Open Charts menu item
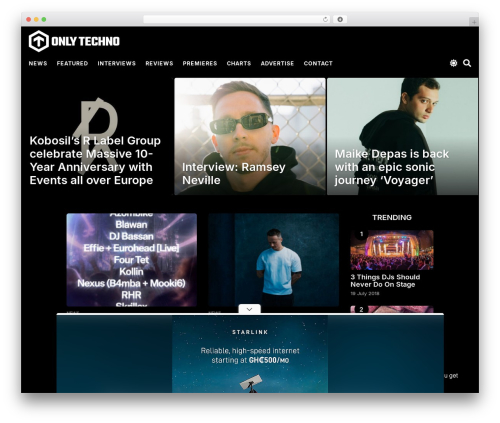500x423 pixels. pyautogui.click(x=239, y=63)
